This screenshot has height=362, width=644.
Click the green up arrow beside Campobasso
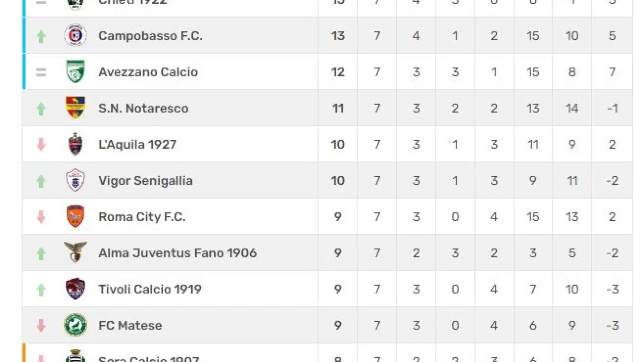pyautogui.click(x=41, y=37)
